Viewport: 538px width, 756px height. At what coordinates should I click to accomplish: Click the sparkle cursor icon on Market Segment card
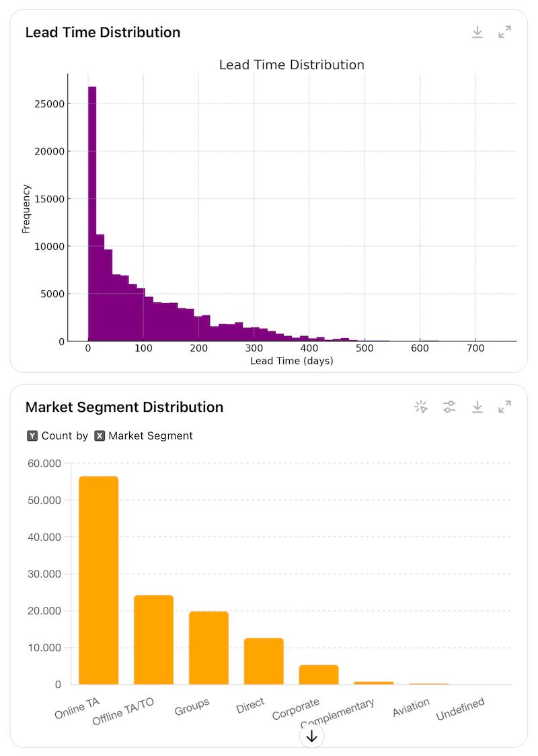[421, 407]
